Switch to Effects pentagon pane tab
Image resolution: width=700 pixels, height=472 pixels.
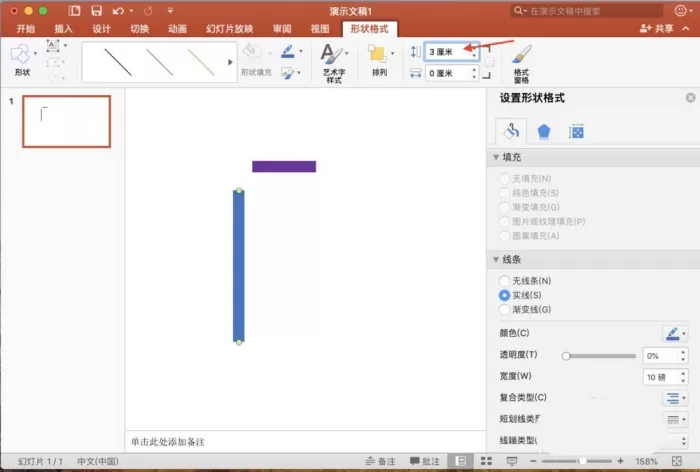tap(543, 132)
